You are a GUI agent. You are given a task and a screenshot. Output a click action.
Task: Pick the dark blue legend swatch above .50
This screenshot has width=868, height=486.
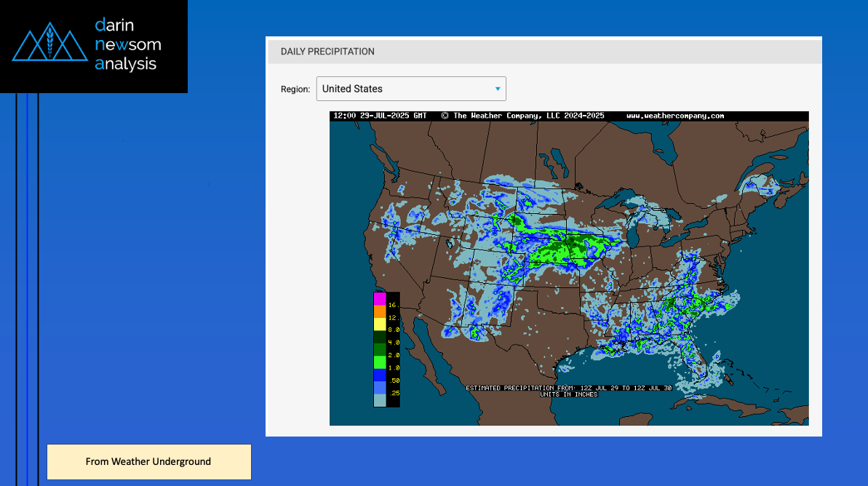[x=380, y=375]
